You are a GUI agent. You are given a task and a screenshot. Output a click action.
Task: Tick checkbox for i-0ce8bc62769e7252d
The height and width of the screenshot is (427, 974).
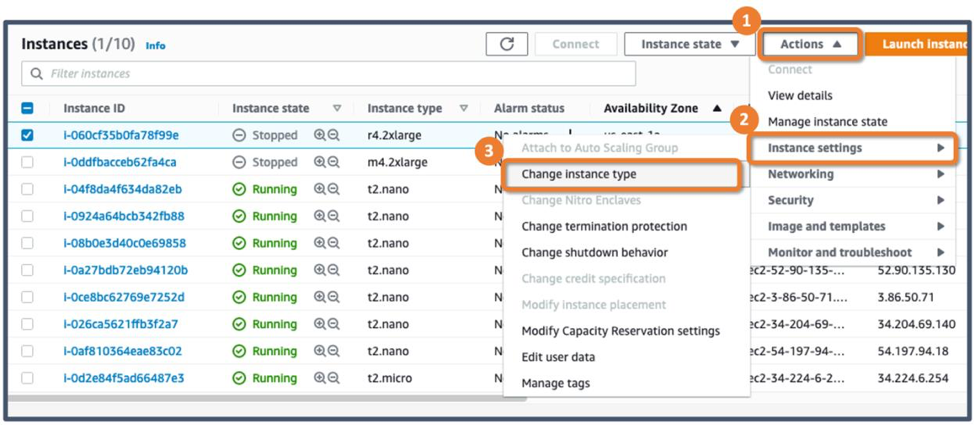27,297
